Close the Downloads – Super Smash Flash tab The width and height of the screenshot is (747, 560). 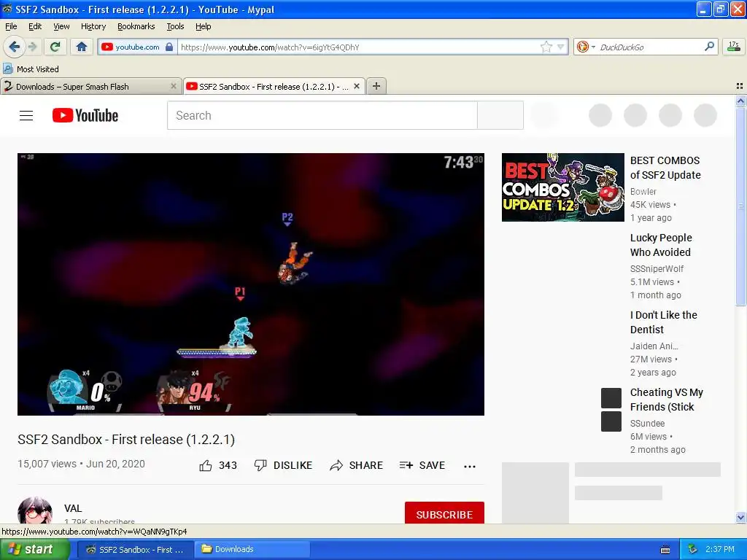174,86
